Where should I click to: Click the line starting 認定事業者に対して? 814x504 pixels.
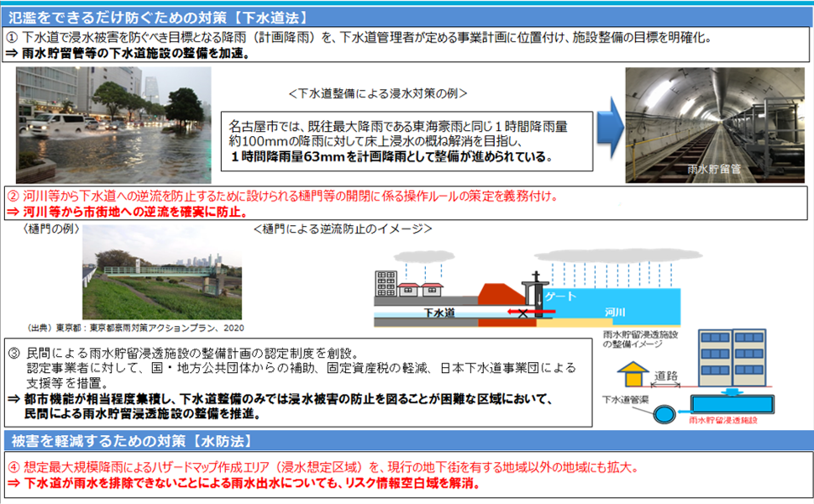pos(301,368)
